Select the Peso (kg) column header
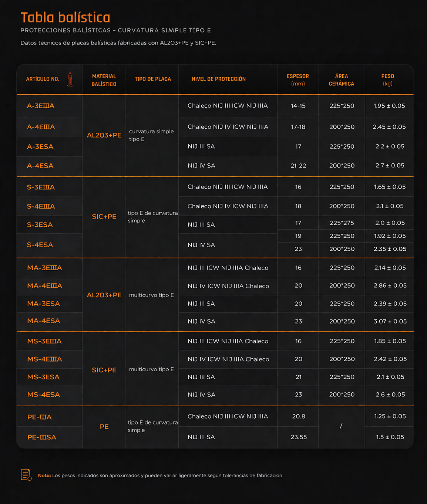This screenshot has width=427, height=504. coord(387,80)
